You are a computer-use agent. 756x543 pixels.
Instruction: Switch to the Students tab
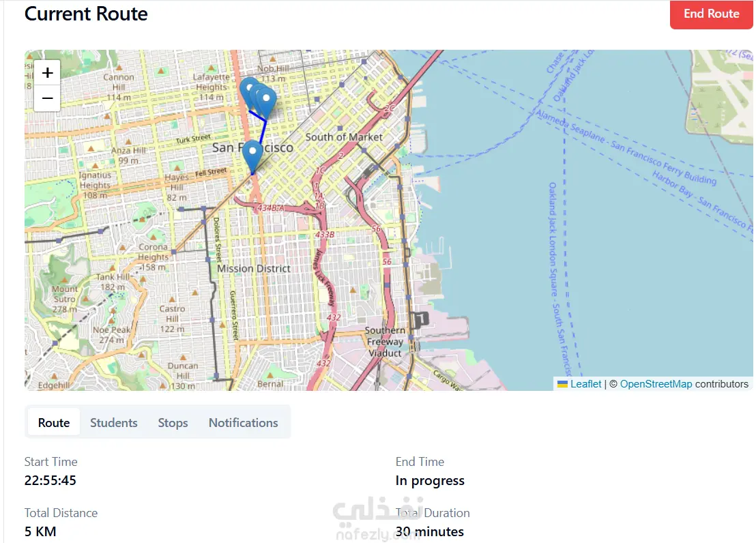click(114, 422)
